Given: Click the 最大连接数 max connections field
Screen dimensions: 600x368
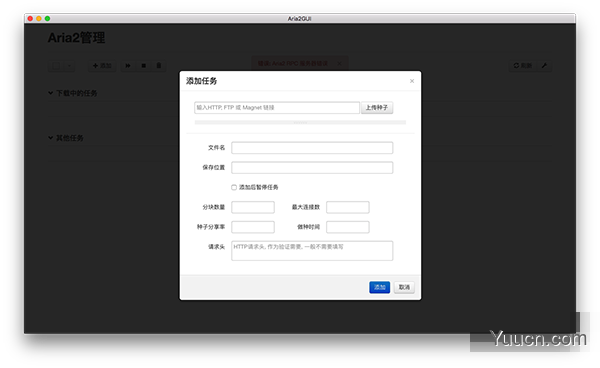Looking at the screenshot, I should pyautogui.click(x=347, y=207).
